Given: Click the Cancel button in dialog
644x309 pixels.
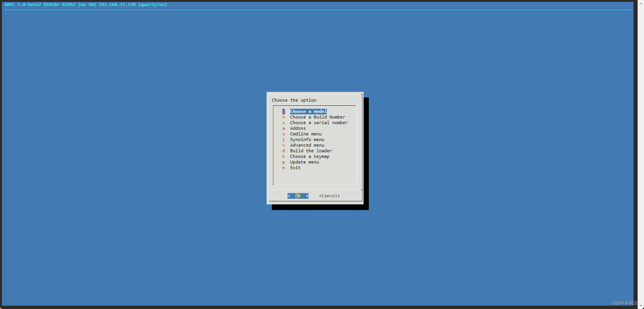Looking at the screenshot, I should click(329, 196).
